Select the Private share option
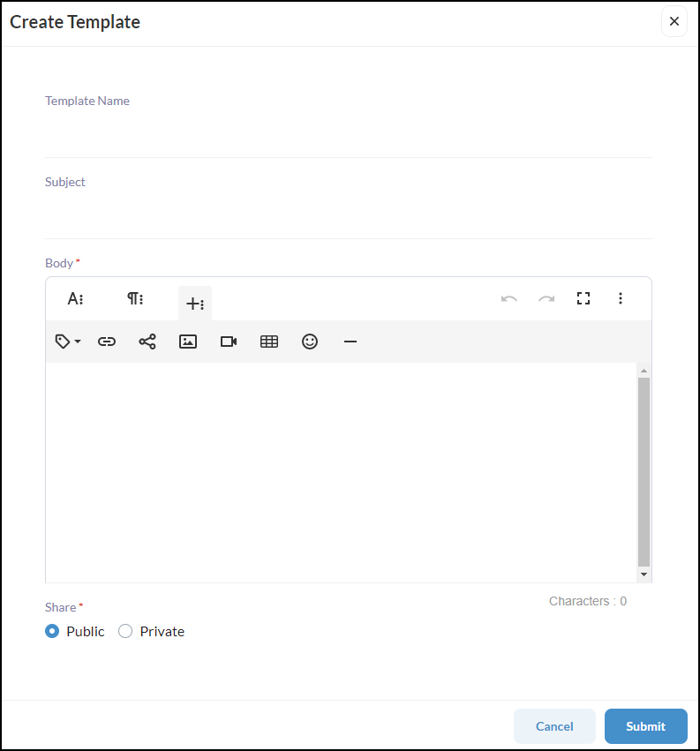 125,631
